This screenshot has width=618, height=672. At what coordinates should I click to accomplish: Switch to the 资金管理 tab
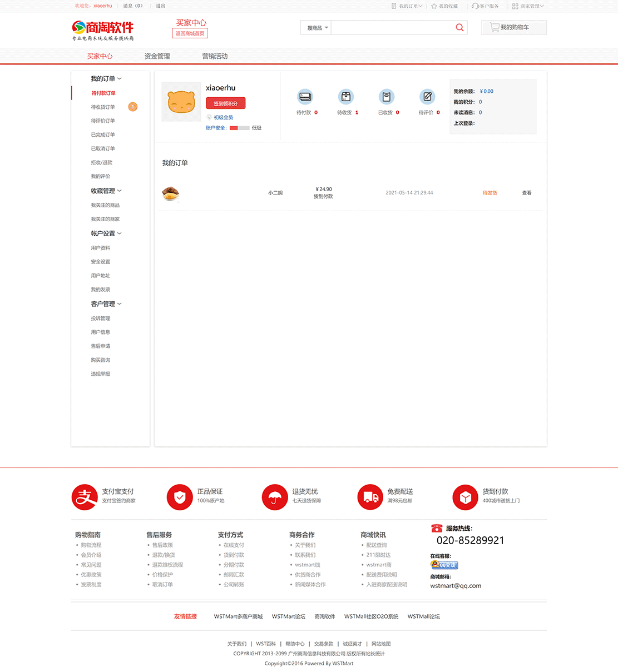pyautogui.click(x=157, y=56)
